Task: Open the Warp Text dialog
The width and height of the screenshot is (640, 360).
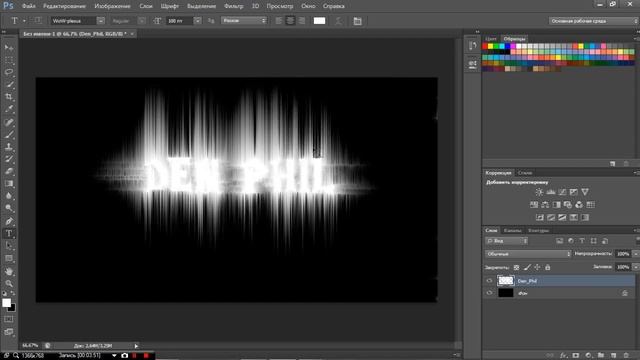Action: [x=338, y=21]
